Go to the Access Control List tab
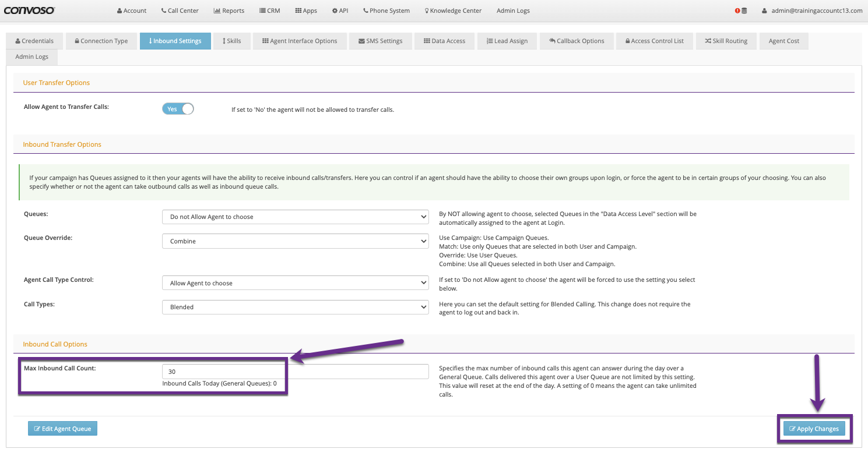Viewport: 868px width, 456px height. point(654,41)
